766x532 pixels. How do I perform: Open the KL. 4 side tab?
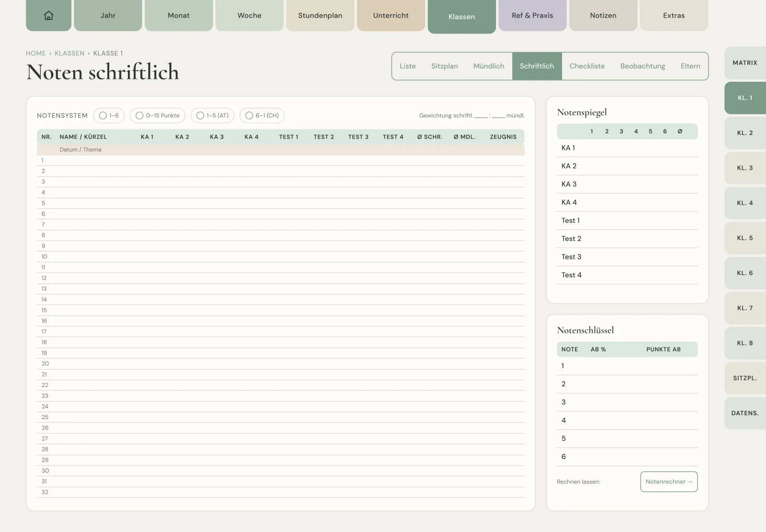click(x=745, y=203)
